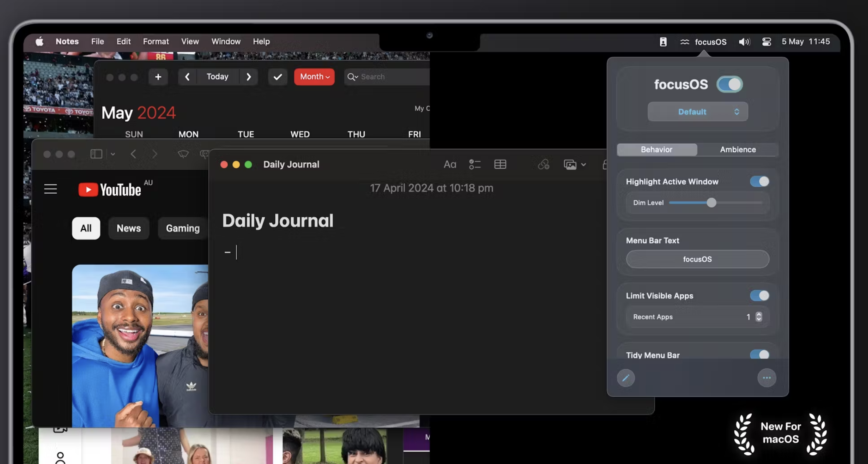Insert a table via Notes table icon
Image resolution: width=868 pixels, height=464 pixels.
click(500, 164)
